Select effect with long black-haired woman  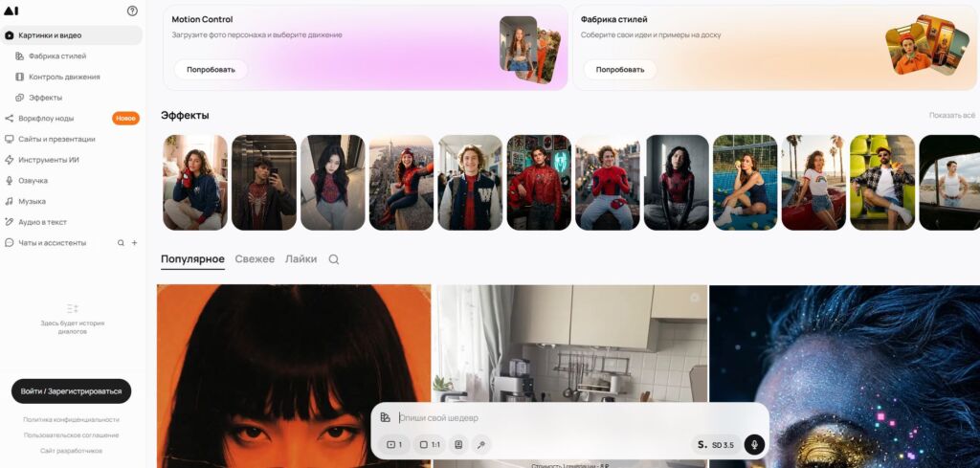coord(332,183)
